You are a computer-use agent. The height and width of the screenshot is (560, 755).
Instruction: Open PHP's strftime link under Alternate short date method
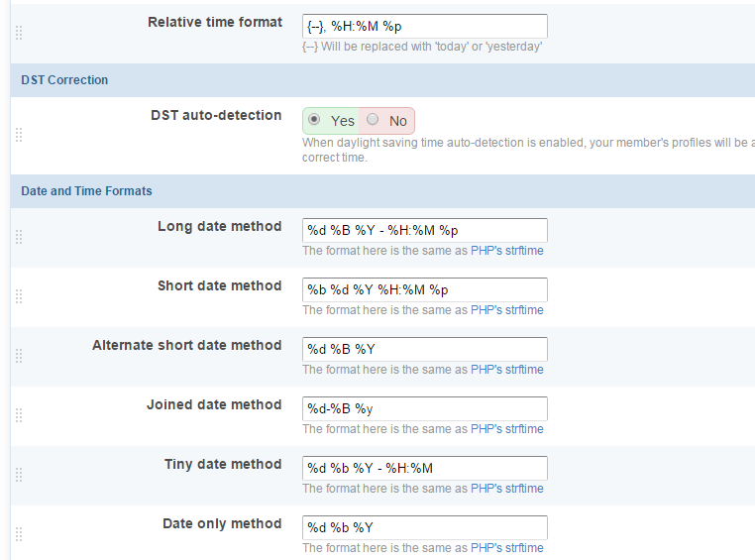point(507,370)
